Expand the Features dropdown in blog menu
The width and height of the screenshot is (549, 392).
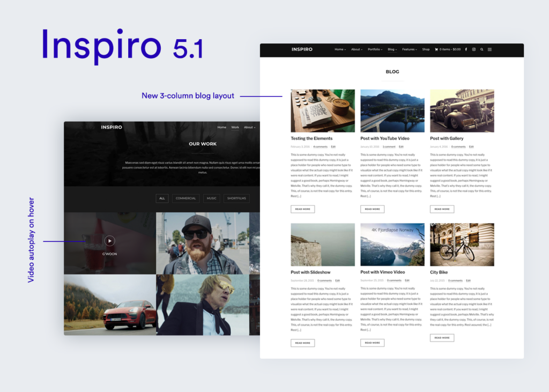409,49
